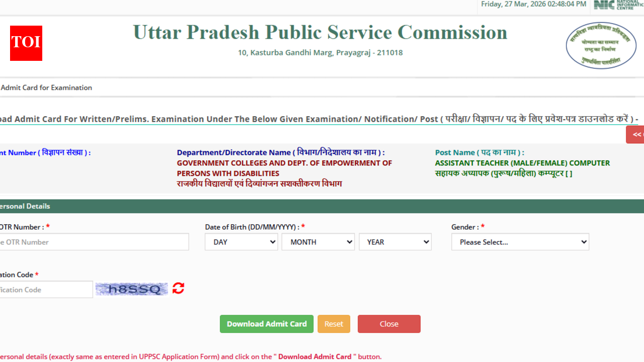Click the Admit Card for Examination heading
This screenshot has height=362, width=644.
click(46, 87)
